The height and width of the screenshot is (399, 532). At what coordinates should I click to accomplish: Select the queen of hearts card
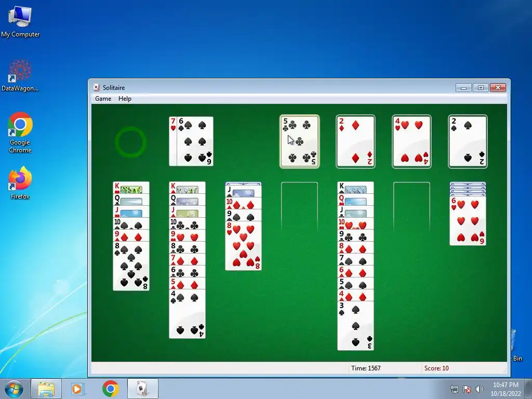355,200
